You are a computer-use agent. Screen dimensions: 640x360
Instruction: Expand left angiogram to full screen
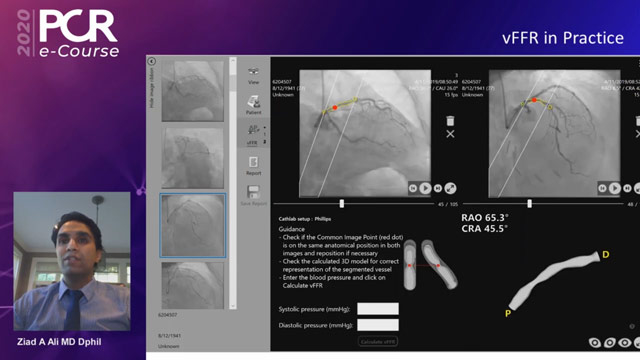click(450, 188)
